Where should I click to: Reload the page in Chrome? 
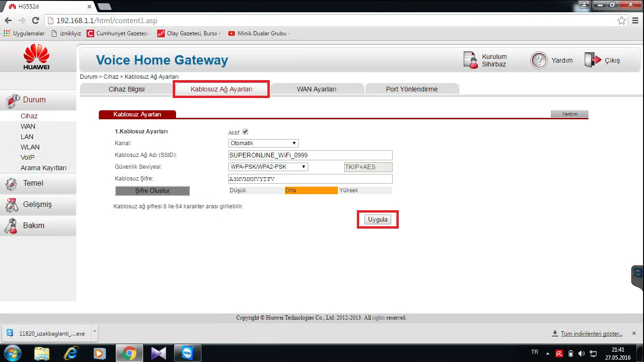(35, 21)
